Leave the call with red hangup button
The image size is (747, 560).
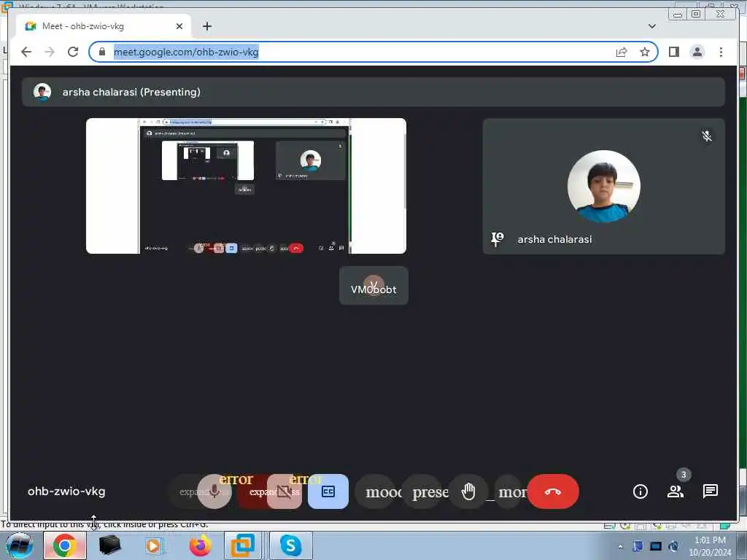(x=553, y=491)
